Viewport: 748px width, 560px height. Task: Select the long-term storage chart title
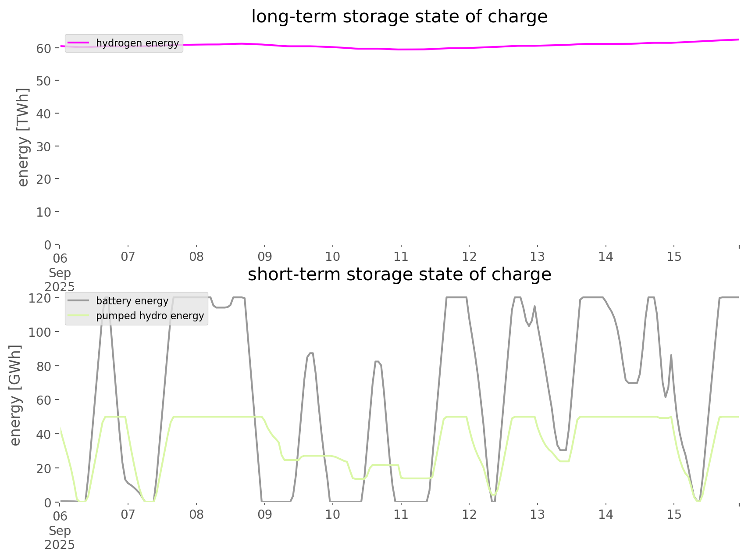tap(399, 17)
